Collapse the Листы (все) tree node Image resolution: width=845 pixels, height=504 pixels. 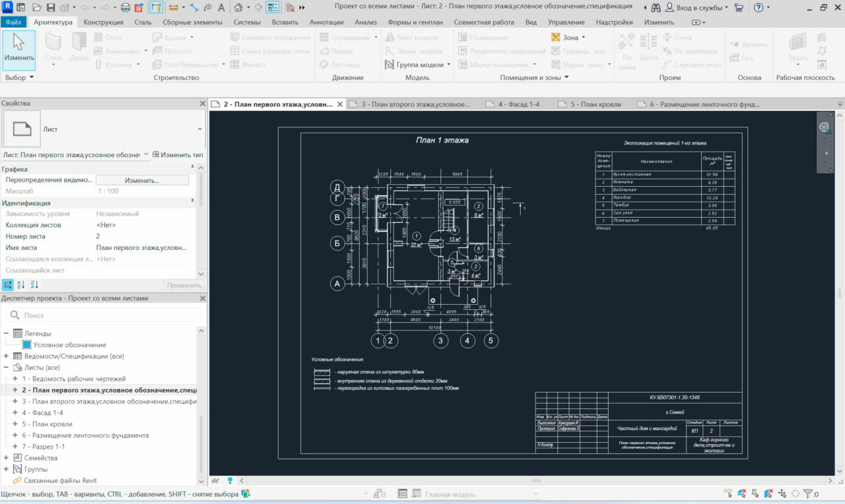7,367
